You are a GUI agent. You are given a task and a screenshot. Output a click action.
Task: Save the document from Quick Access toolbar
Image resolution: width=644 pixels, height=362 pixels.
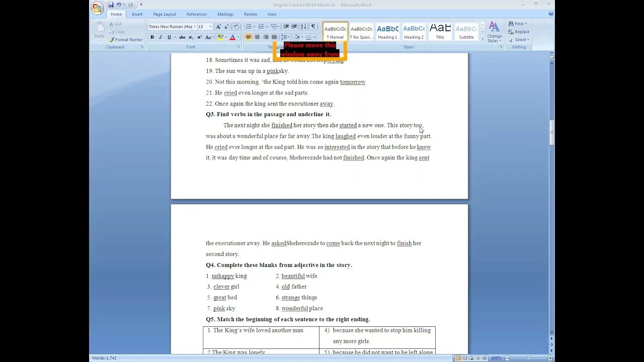tap(111, 5)
